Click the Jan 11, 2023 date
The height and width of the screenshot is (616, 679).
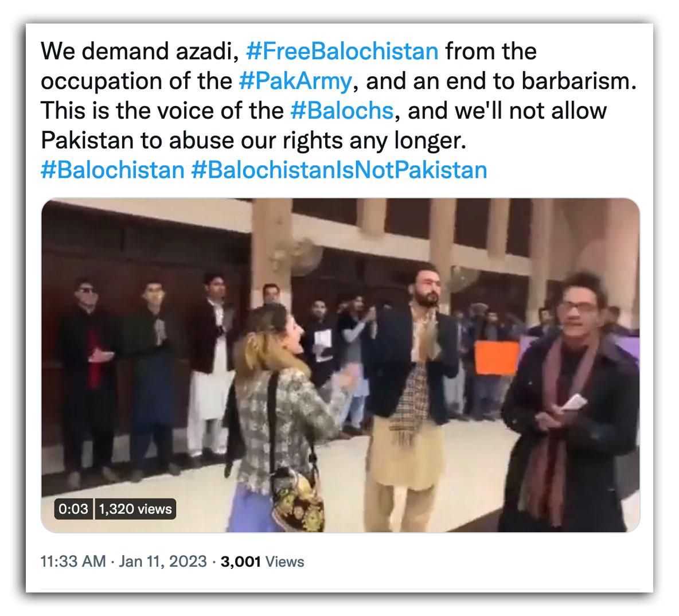[163, 562]
